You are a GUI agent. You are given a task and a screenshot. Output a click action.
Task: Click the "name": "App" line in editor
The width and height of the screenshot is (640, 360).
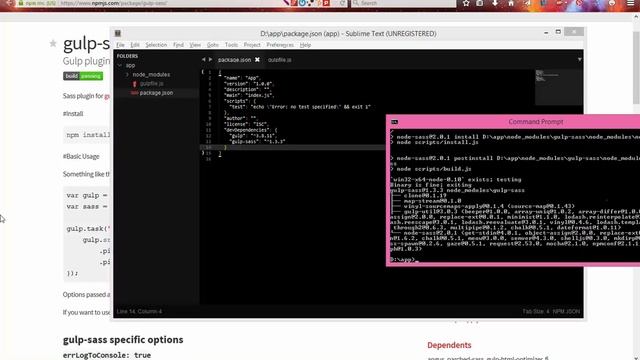click(x=242, y=78)
